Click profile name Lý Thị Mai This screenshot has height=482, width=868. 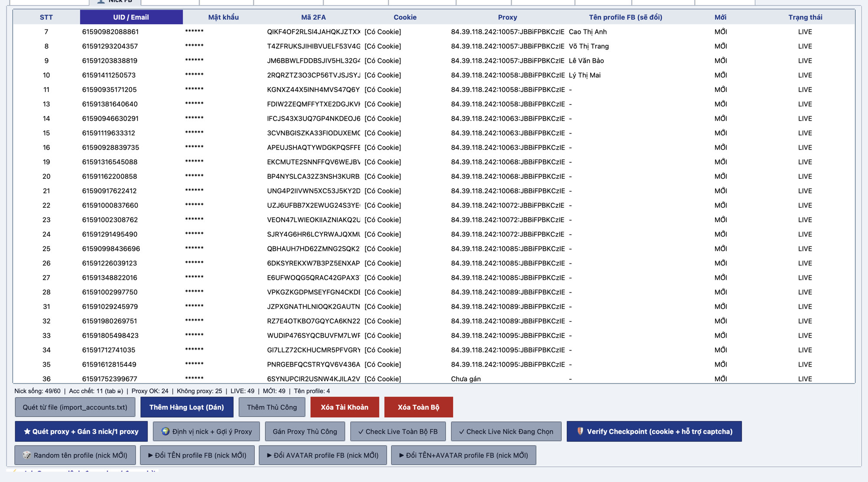click(585, 75)
